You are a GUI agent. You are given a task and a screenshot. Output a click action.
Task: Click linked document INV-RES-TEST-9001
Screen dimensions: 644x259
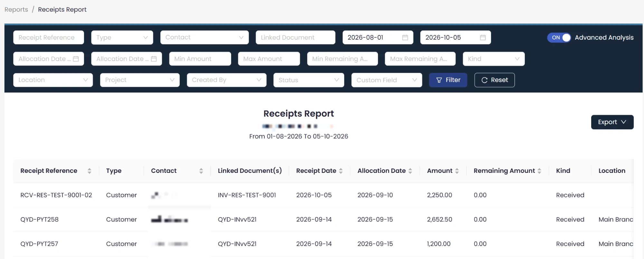coord(247,195)
